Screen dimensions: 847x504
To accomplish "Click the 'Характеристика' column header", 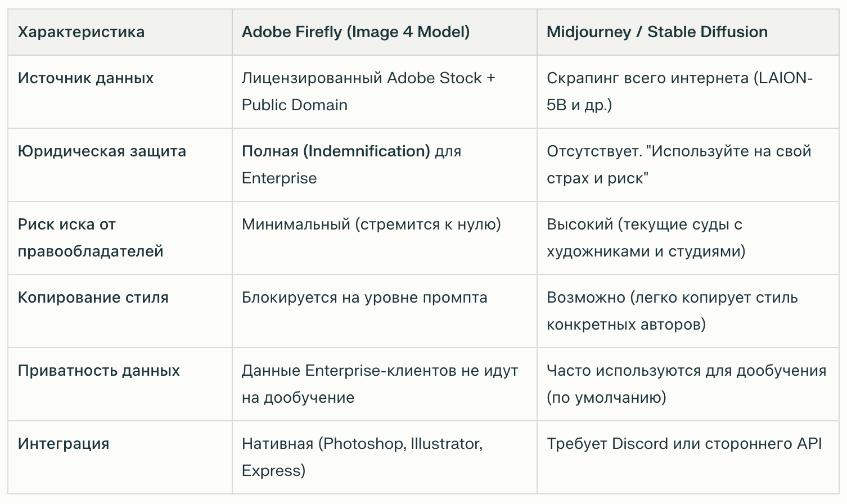I will tap(81, 32).
